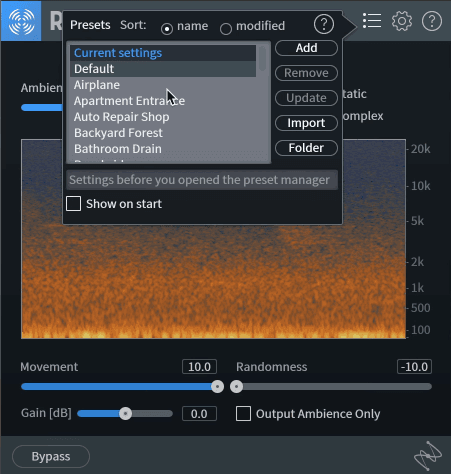This screenshot has width=451, height=474.
Task: Select the Default preset
Action: tap(163, 69)
